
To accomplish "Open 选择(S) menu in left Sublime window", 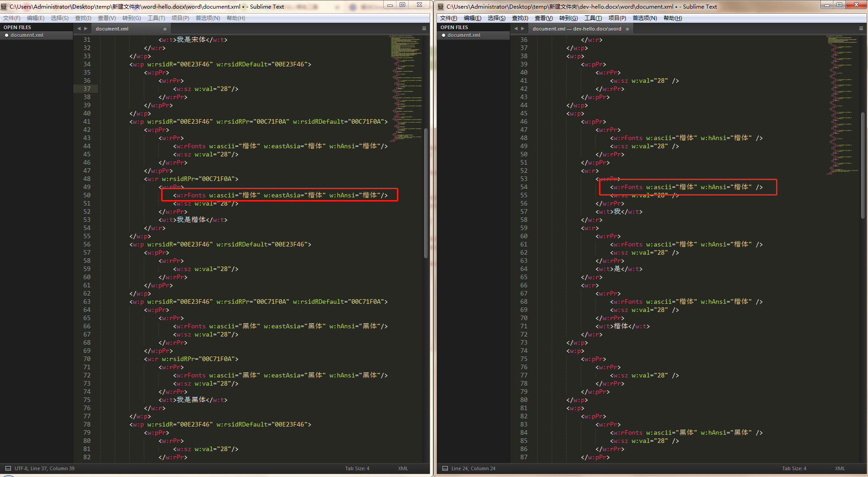I will tap(60, 18).
